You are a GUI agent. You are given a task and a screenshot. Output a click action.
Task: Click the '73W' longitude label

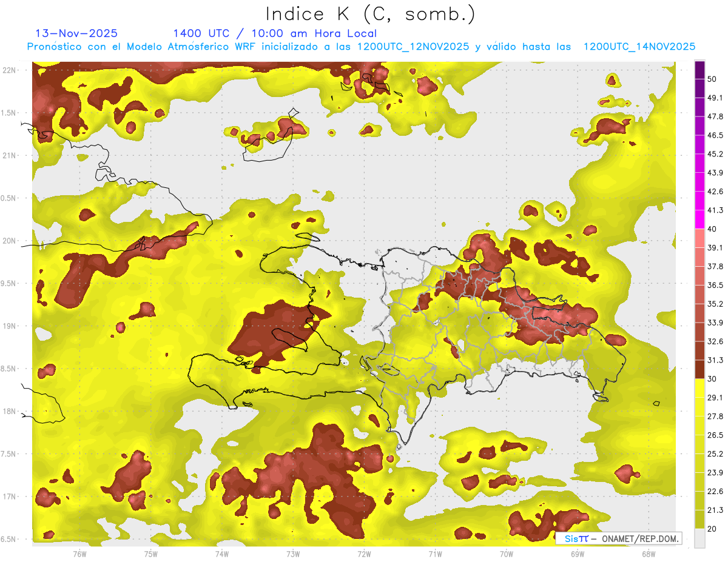pyautogui.click(x=292, y=554)
